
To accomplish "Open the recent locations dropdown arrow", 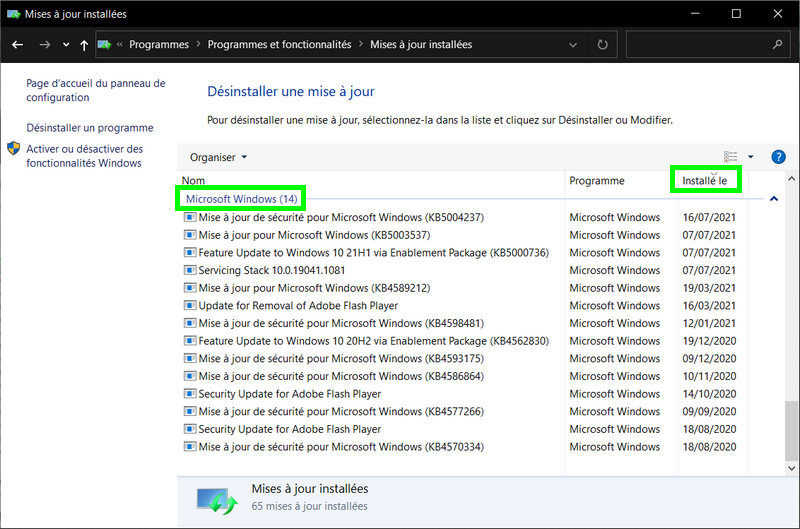I will point(66,45).
